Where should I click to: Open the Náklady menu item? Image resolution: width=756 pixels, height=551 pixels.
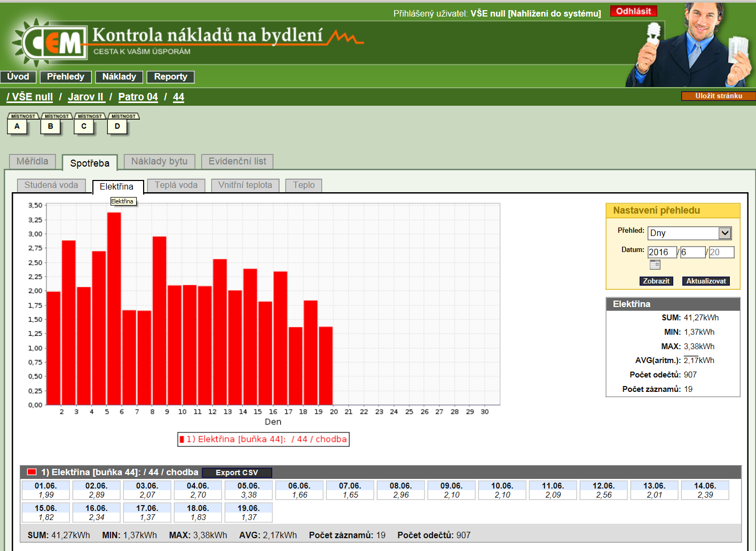pos(119,77)
